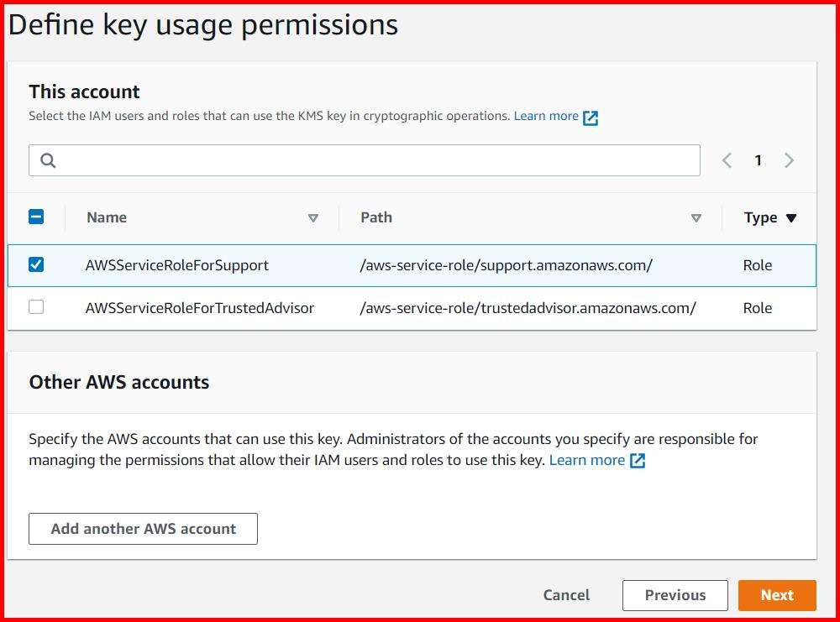Click the next page chevron arrow

pyautogui.click(x=789, y=159)
